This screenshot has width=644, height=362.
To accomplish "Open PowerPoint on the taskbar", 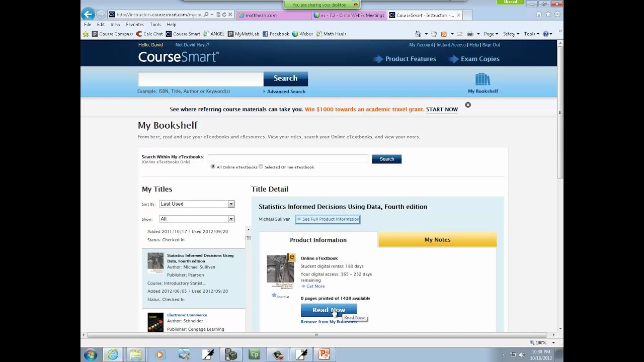I will coord(325,354).
